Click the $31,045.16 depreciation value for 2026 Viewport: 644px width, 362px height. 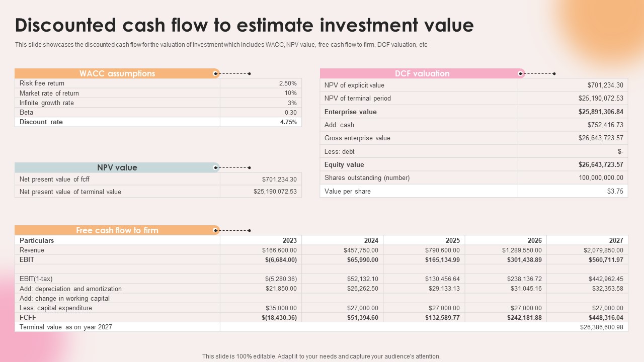[526, 288]
